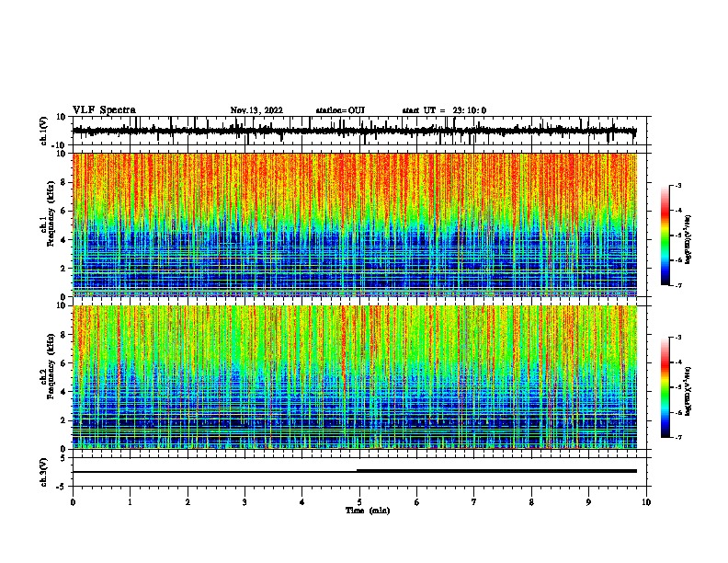Screen dimensions: 728x563
Task: Click time axis tick label "3"
Action: point(245,502)
